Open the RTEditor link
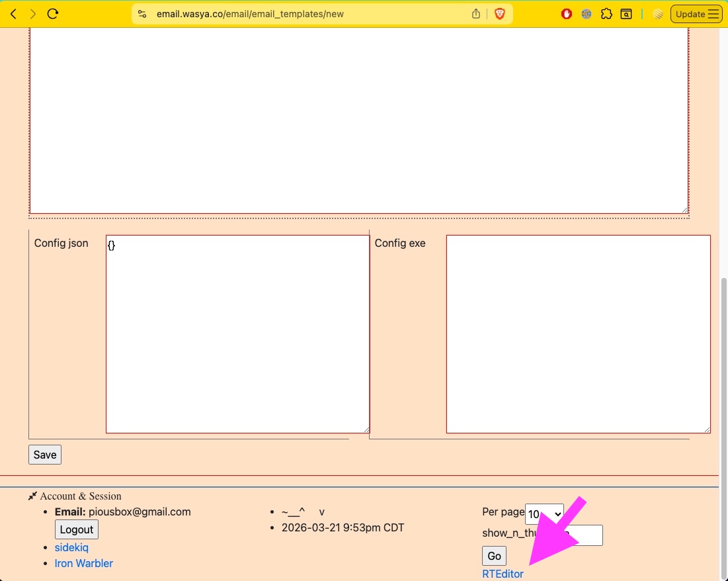Image resolution: width=728 pixels, height=581 pixels. 503,574
